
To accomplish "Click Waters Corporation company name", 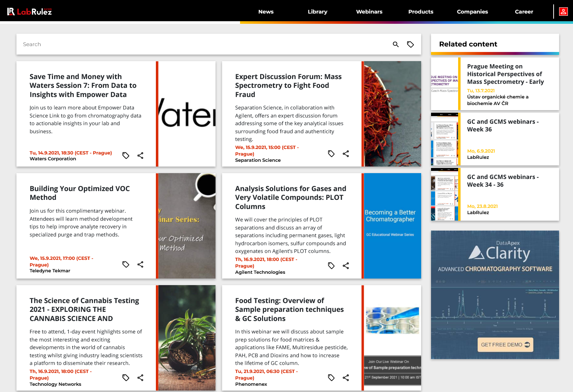I will [53, 159].
